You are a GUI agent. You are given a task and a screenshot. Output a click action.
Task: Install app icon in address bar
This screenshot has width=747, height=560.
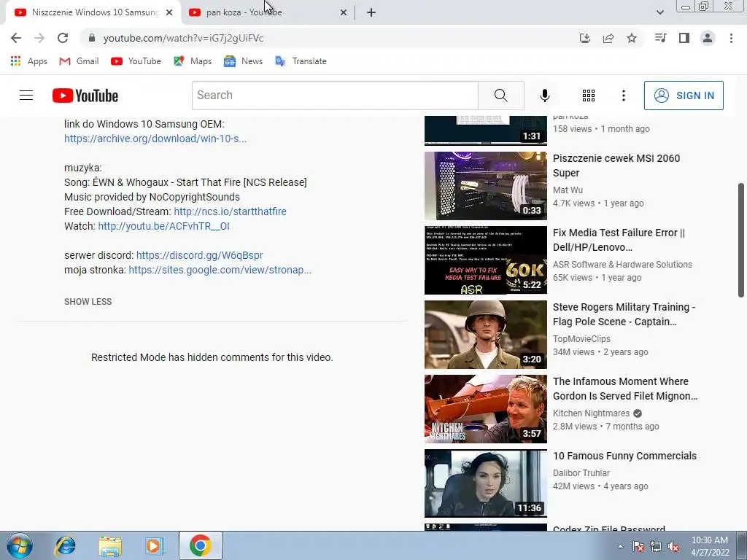tap(584, 38)
